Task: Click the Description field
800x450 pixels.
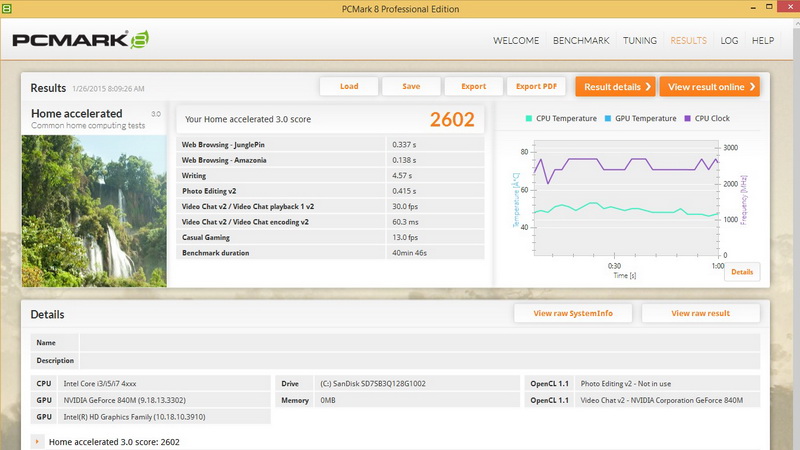Action: (419, 360)
